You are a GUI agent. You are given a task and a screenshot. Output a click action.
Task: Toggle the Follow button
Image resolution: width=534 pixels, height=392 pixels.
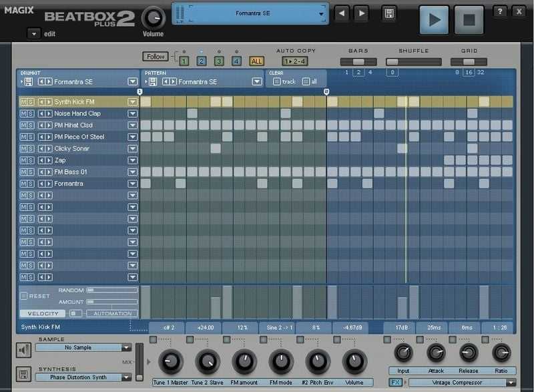156,57
